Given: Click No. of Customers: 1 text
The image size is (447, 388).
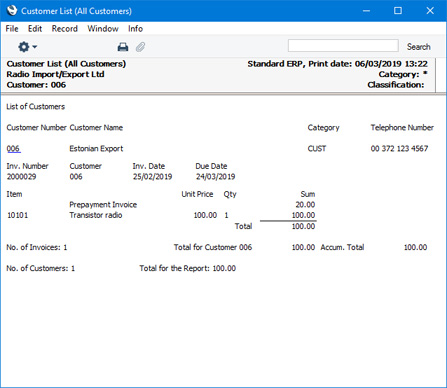Looking at the screenshot, I should (40, 268).
